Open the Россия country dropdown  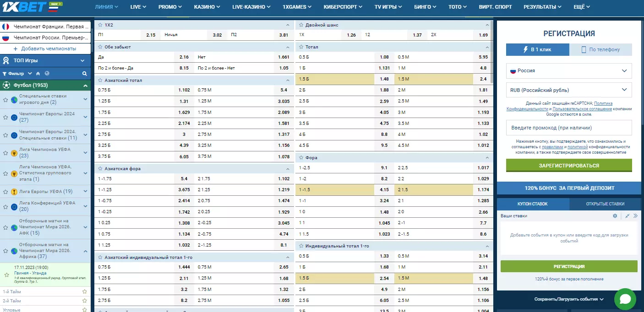(x=568, y=71)
